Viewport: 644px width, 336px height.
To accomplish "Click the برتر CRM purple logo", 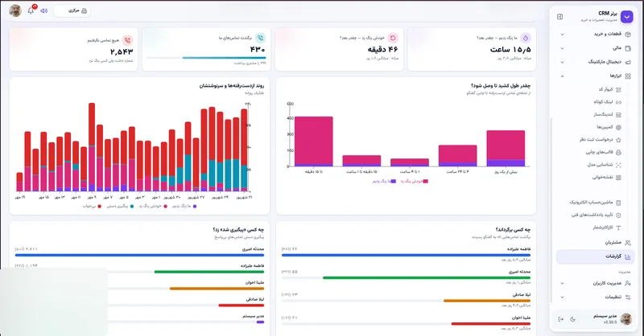I will 626,16.
